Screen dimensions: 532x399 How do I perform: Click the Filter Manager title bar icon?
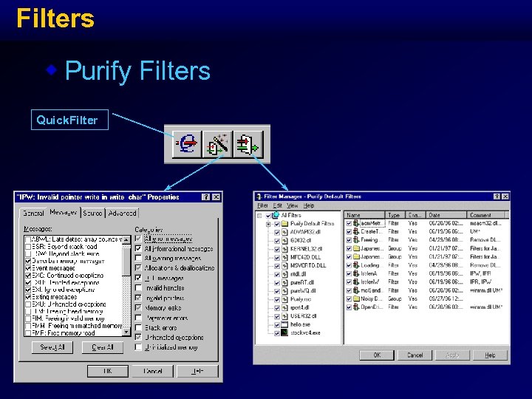(259, 197)
